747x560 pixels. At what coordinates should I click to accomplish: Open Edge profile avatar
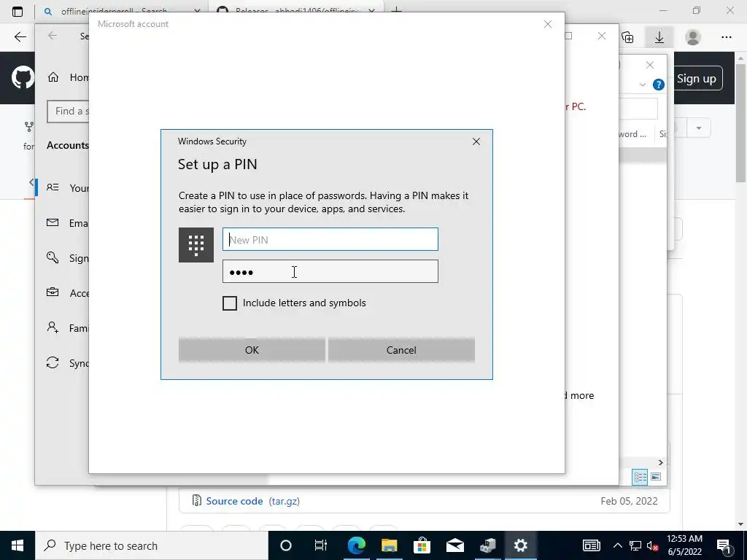(x=693, y=37)
